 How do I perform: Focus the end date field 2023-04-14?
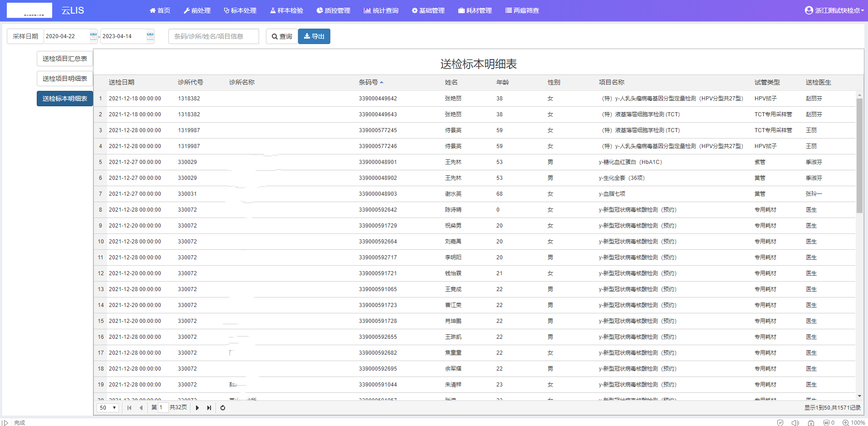[123, 36]
